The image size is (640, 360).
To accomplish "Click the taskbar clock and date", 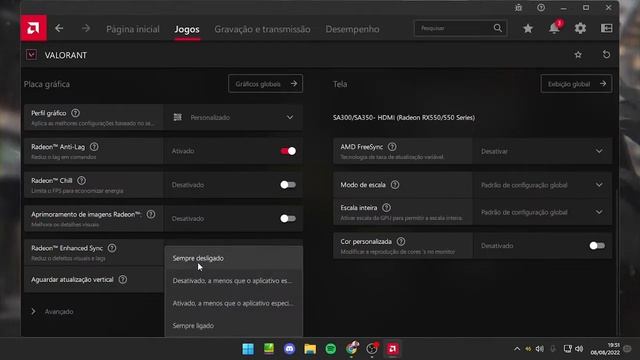I will click(605, 349).
